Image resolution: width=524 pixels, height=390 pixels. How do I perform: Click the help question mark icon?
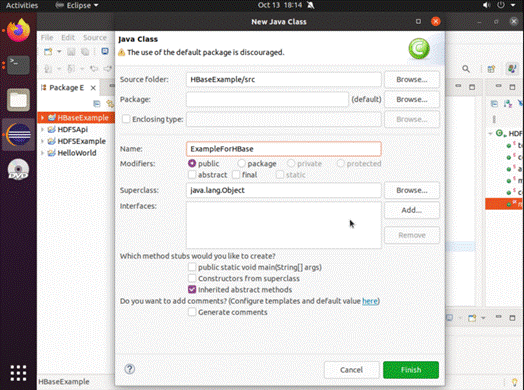pyautogui.click(x=130, y=369)
